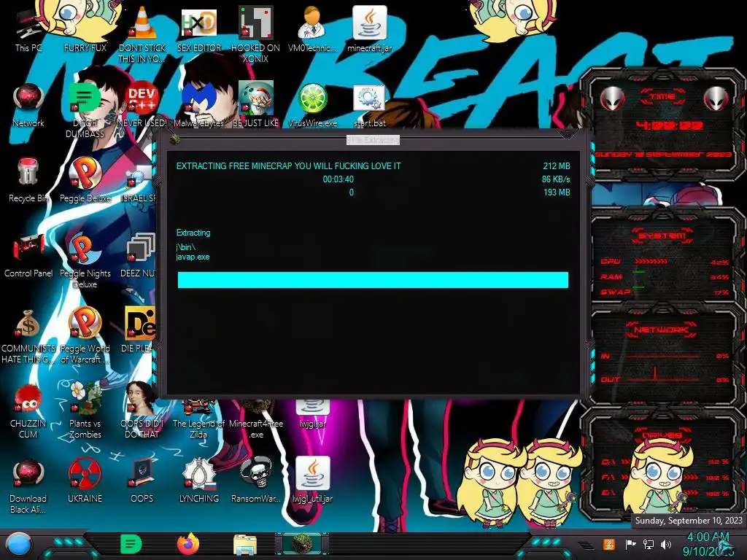Click the 00:03:40 elapsed time value
Viewport: 747px width, 560px height.
click(338, 179)
